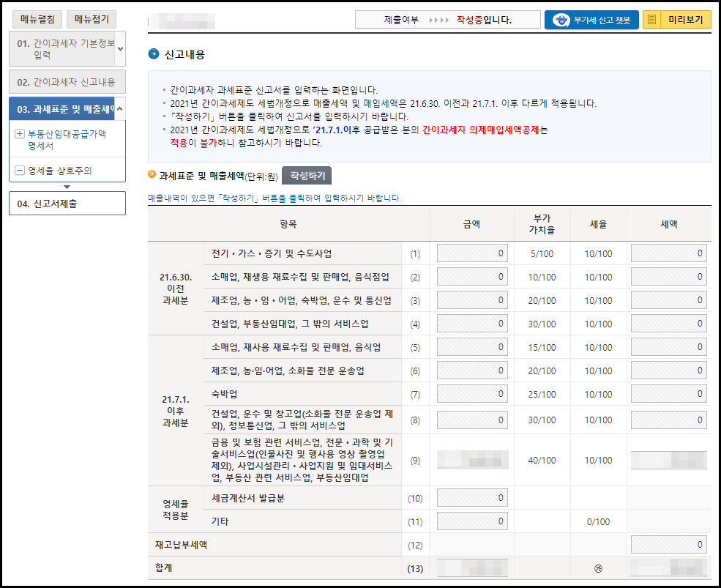Select amount field for row (6) 소화물 전문 운송업
The height and width of the screenshot is (588, 721).
(472, 371)
